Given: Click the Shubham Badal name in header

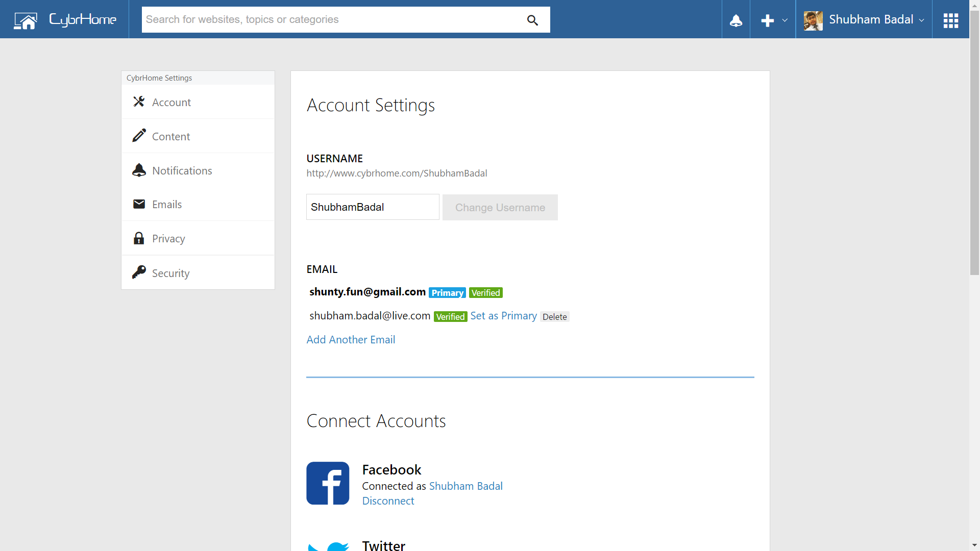Looking at the screenshot, I should pyautogui.click(x=871, y=19).
